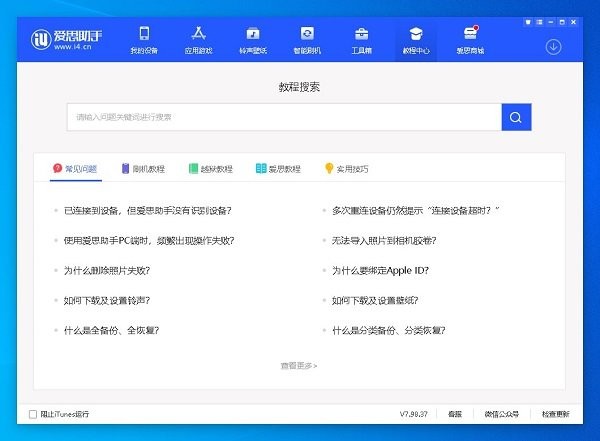Click the blue magnifier search button
Image resolution: width=600 pixels, height=441 pixels.
click(x=516, y=117)
